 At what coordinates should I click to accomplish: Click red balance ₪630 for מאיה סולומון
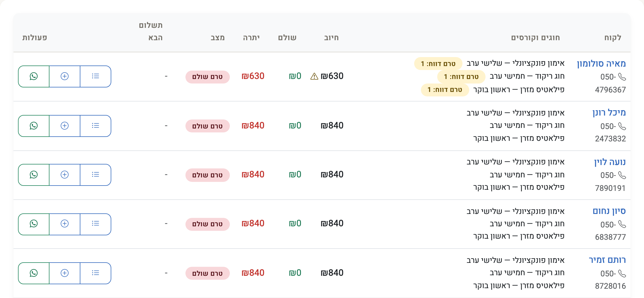(x=253, y=76)
